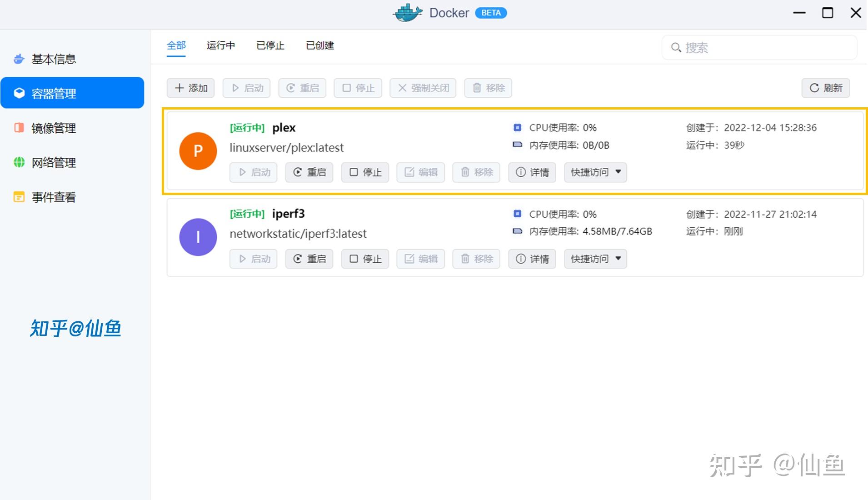Screen dimensions: 868x500
Task: Click 移除 on the iperf3 container
Action: (x=476, y=259)
